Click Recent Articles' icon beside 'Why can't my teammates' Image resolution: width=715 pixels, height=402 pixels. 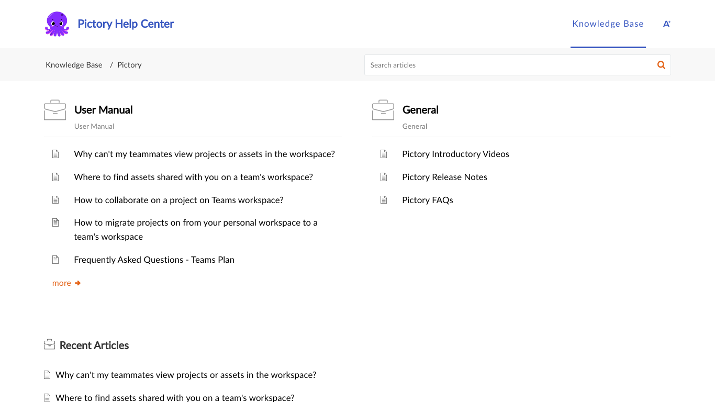pyautogui.click(x=47, y=375)
